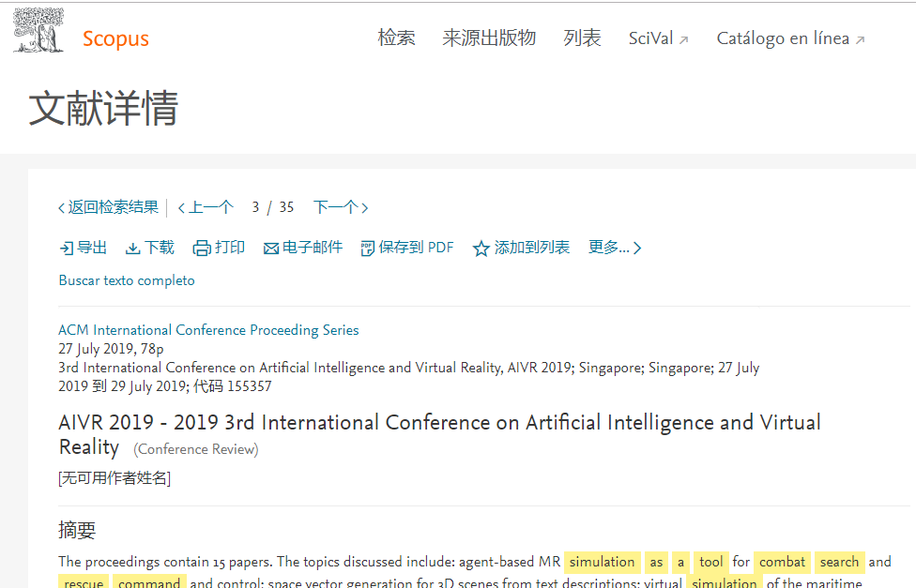This screenshot has height=588, width=916.
Task: Click the conference code 代码 155357 text
Action: tap(233, 386)
